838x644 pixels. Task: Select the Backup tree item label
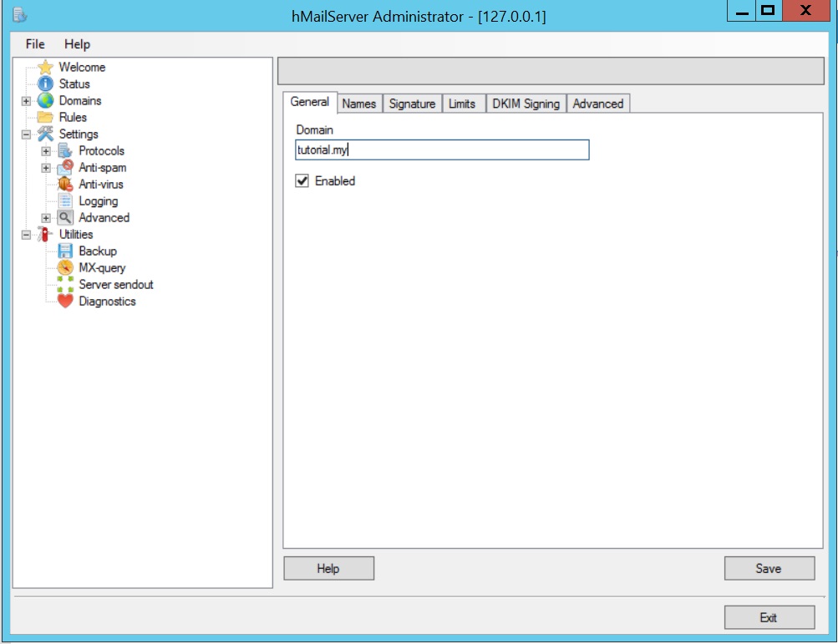(98, 251)
